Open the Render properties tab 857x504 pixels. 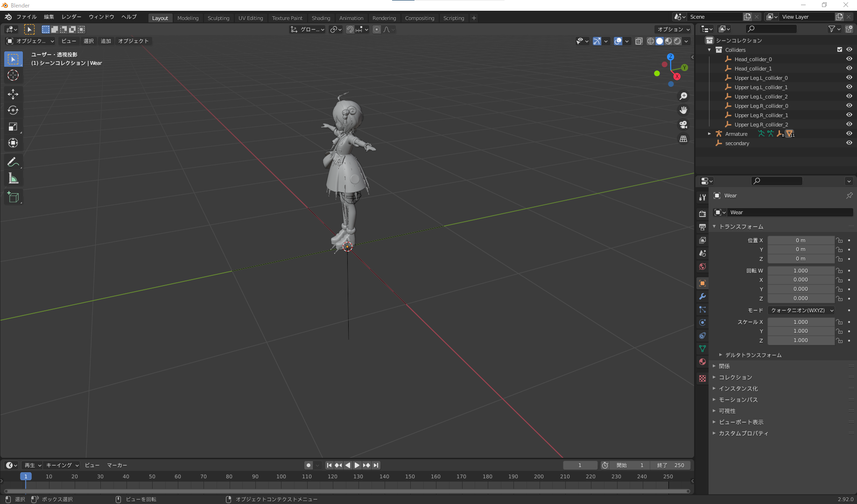[702, 214]
